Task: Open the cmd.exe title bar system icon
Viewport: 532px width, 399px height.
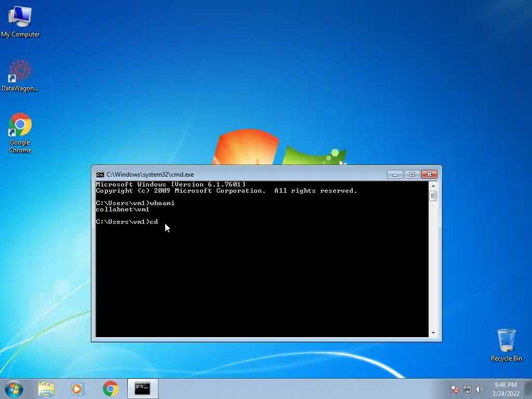Action: tap(100, 175)
